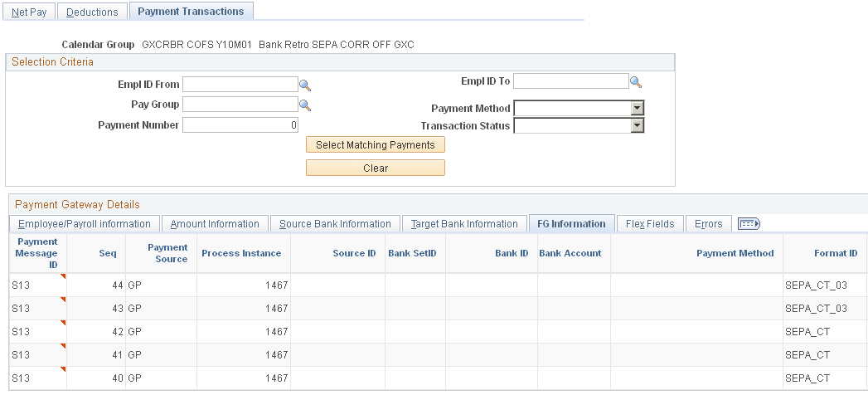
Task: Expand the Transaction Status dropdown
Action: (x=638, y=126)
